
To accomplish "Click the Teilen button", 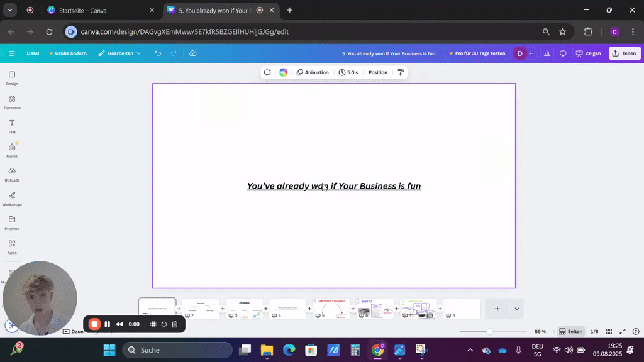I will click(624, 53).
